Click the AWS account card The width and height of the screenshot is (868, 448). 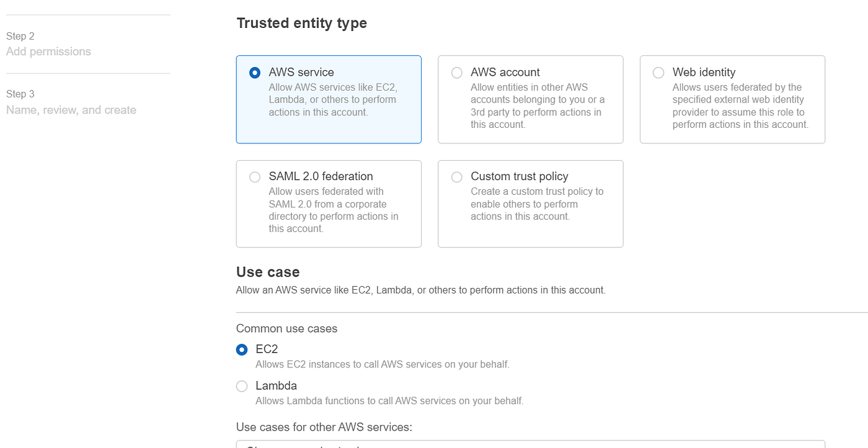pos(530,99)
